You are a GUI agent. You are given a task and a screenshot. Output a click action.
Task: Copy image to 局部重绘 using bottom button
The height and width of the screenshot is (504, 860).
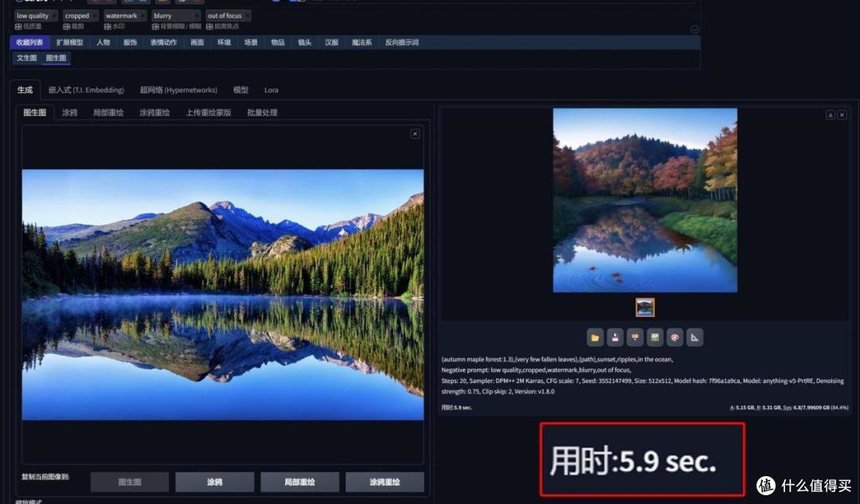tap(299, 482)
